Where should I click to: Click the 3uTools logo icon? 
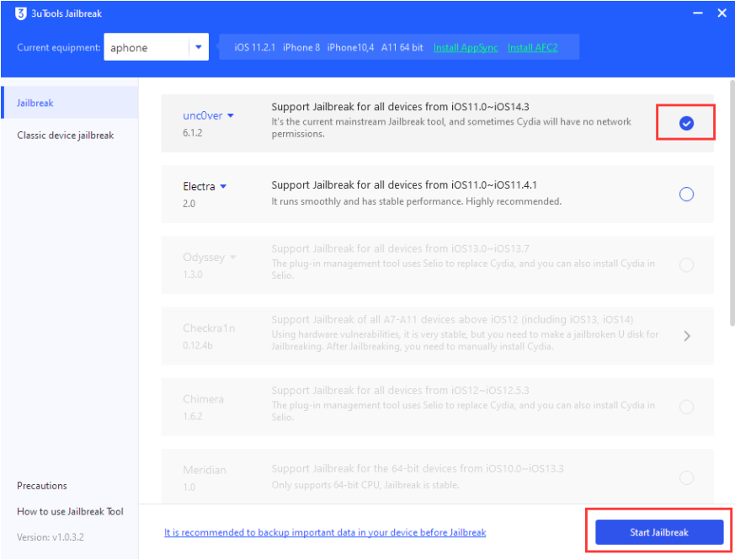pyautogui.click(x=21, y=13)
